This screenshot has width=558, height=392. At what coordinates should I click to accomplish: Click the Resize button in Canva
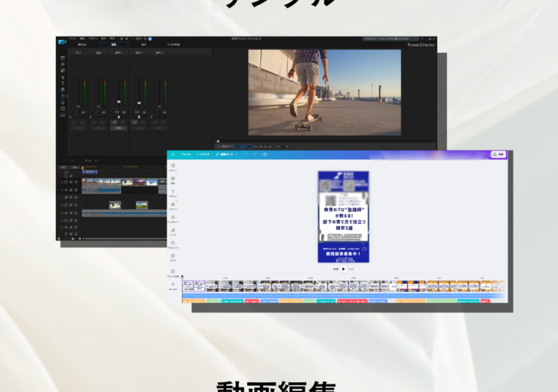[203, 154]
